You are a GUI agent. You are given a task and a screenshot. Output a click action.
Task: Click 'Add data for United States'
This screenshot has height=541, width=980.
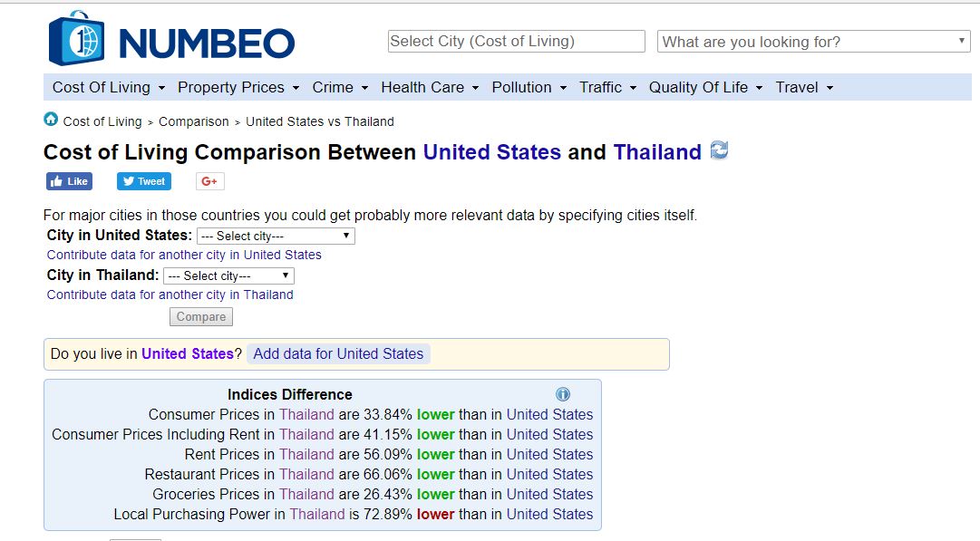coord(338,353)
